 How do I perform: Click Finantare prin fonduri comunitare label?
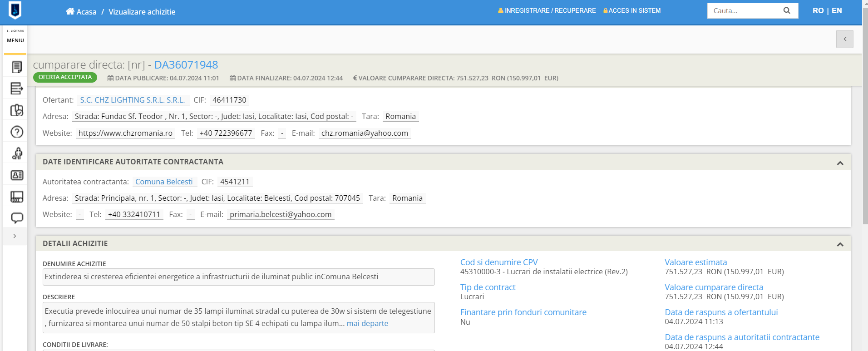coord(523,312)
